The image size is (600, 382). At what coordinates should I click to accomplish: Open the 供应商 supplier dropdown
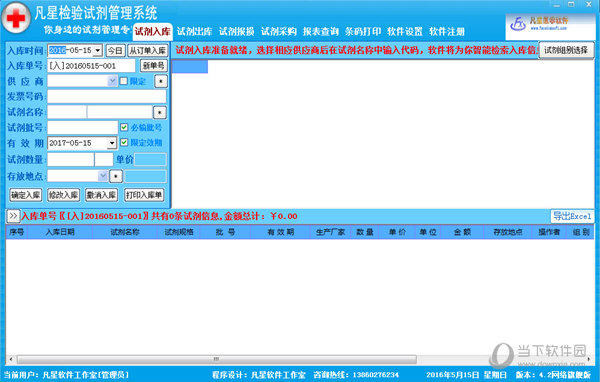(112, 81)
